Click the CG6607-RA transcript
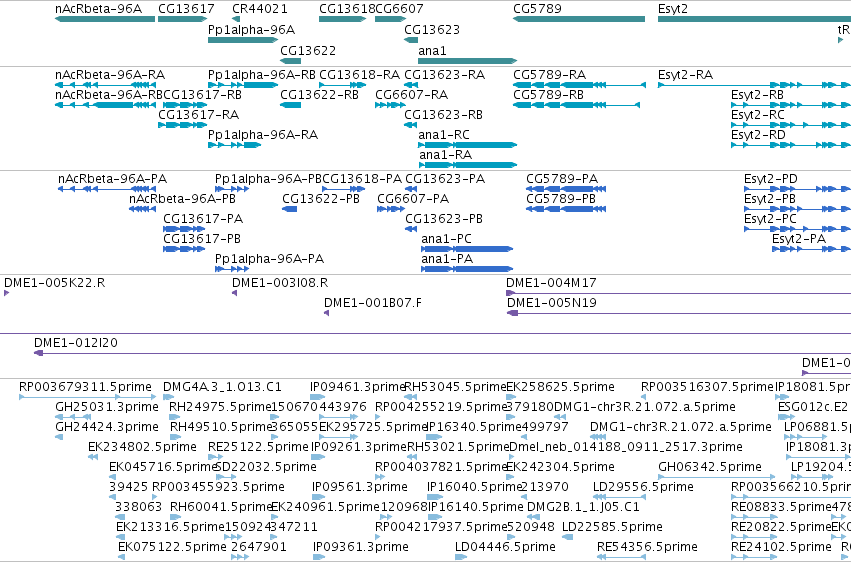 coord(390,105)
